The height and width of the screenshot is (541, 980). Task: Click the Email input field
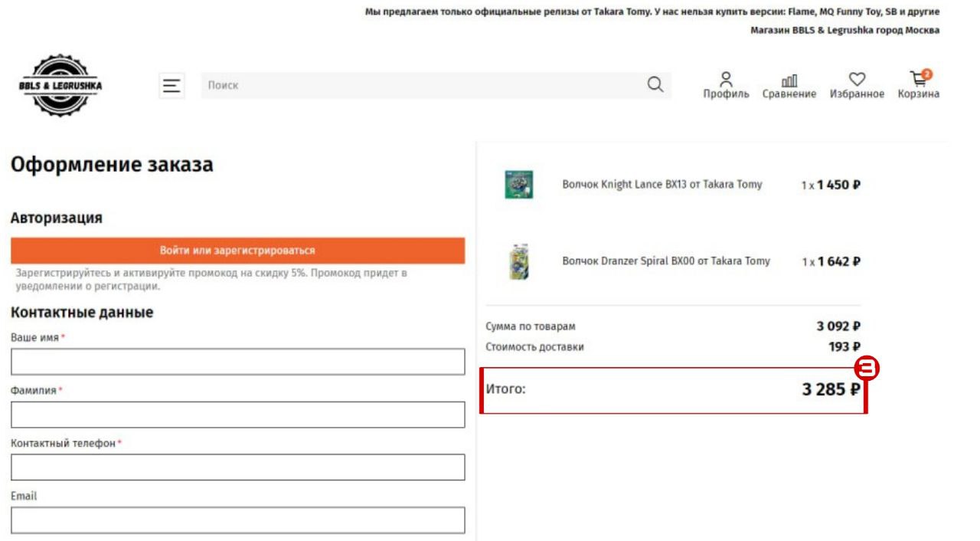coord(237,520)
